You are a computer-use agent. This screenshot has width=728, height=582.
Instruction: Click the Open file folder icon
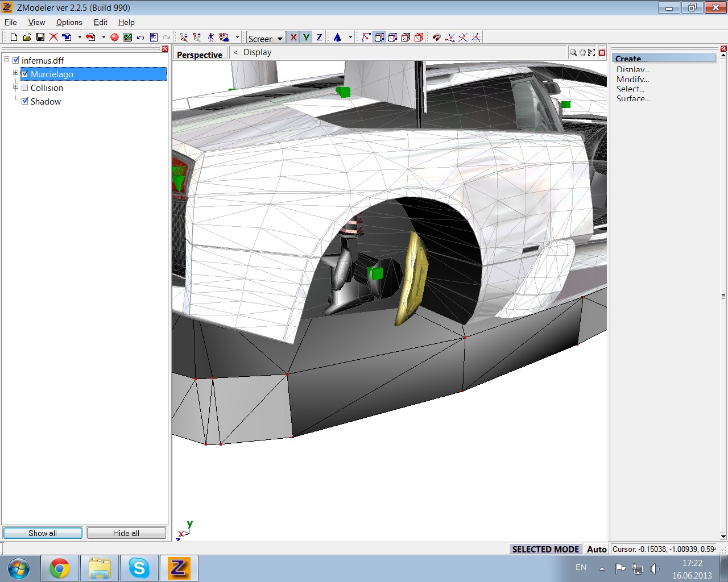(27, 38)
